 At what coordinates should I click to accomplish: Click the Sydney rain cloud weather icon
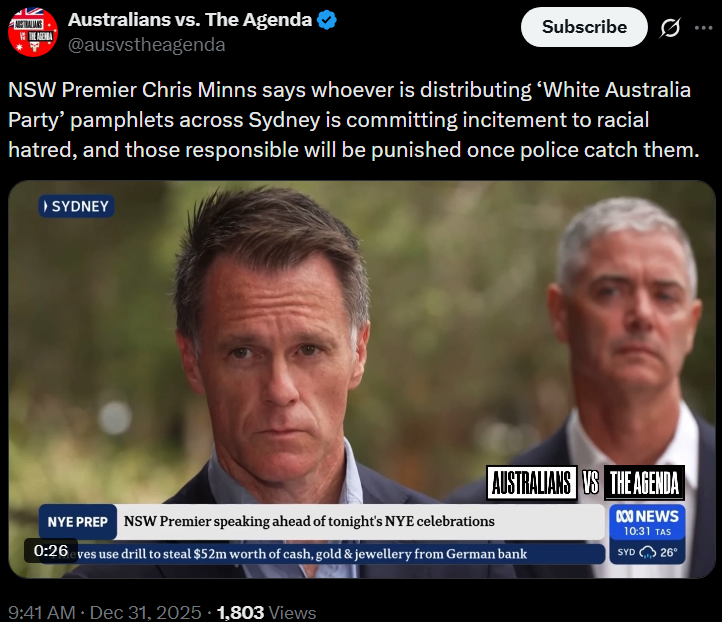tap(648, 552)
